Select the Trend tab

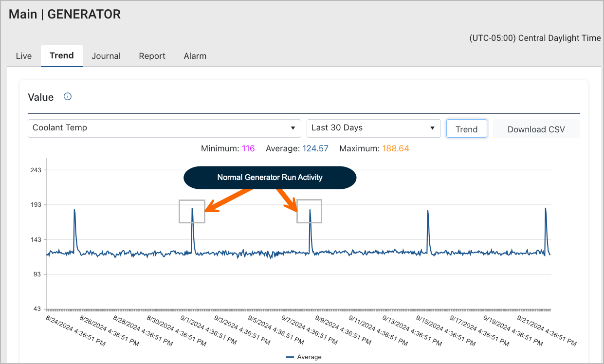coord(62,55)
